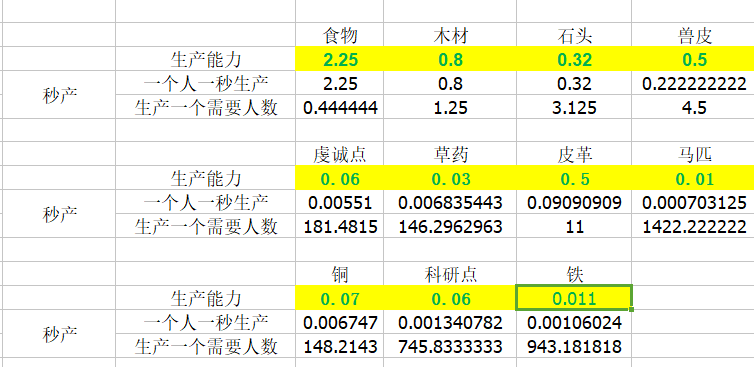The image size is (754, 367).
Task: Select cell containing 0.006747
Action: 339,322
